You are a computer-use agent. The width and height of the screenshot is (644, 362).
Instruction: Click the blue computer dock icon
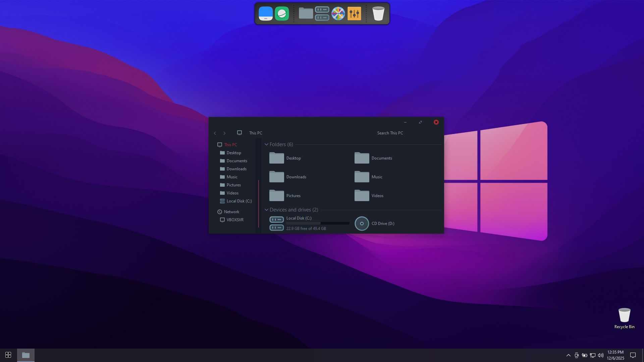pos(266,14)
